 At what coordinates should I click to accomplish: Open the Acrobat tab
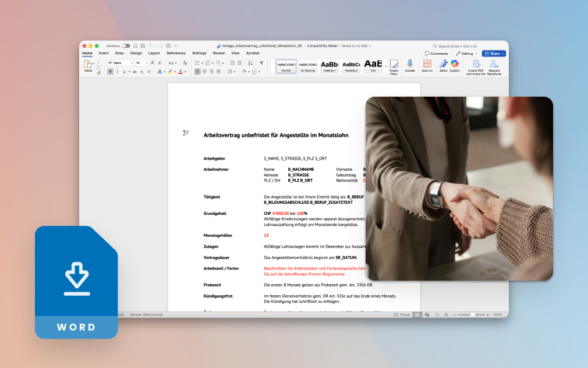(253, 53)
